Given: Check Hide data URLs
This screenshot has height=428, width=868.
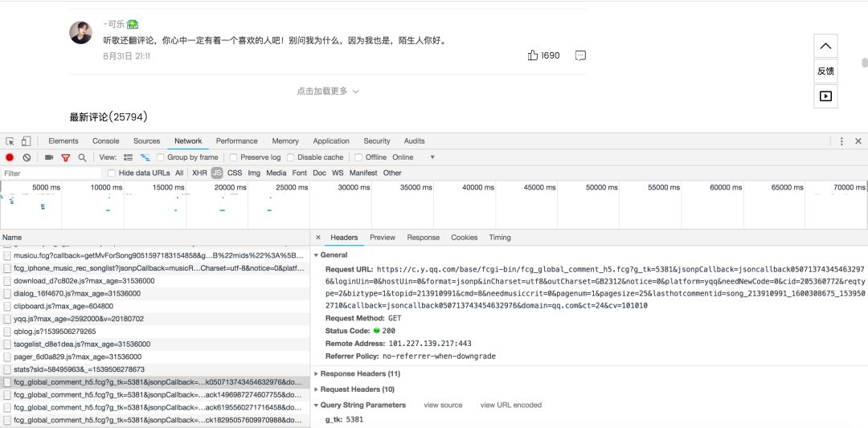Looking at the screenshot, I should coord(112,173).
